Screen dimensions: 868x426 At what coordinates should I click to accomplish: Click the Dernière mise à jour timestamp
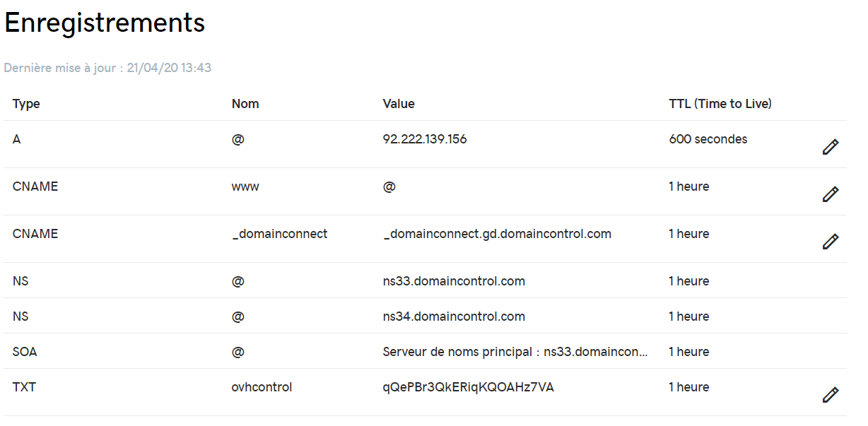[x=107, y=68]
